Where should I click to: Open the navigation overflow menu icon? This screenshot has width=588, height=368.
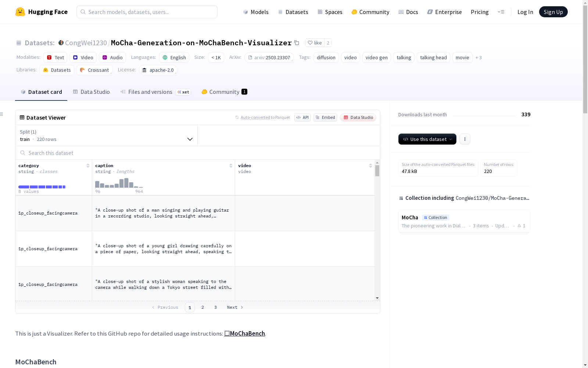501,12
